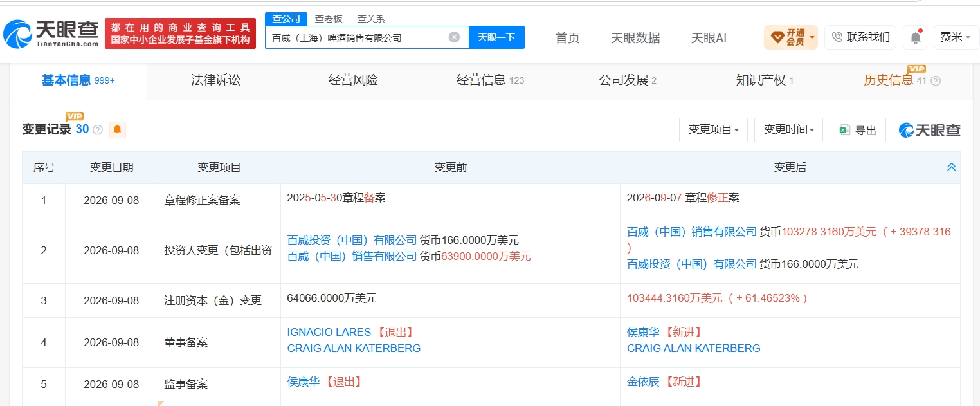980x406 pixels.
Task: Click the Tianyancha logo
Action: pyautogui.click(x=51, y=33)
